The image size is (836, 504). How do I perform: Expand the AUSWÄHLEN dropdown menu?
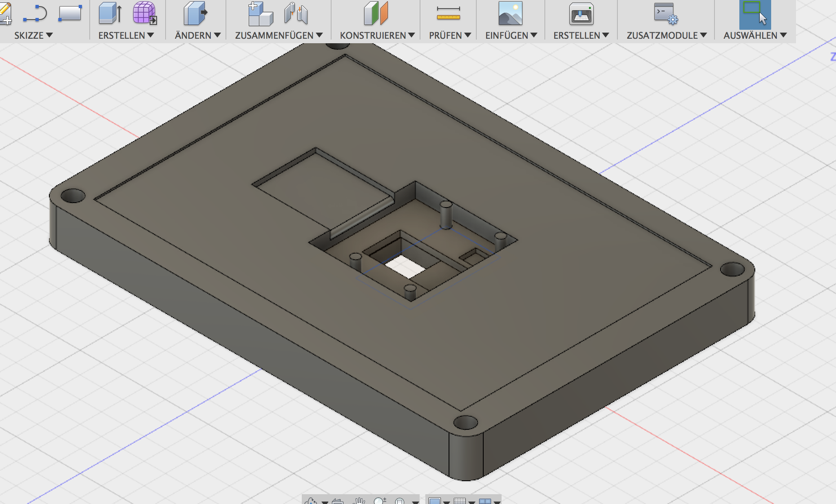point(755,35)
